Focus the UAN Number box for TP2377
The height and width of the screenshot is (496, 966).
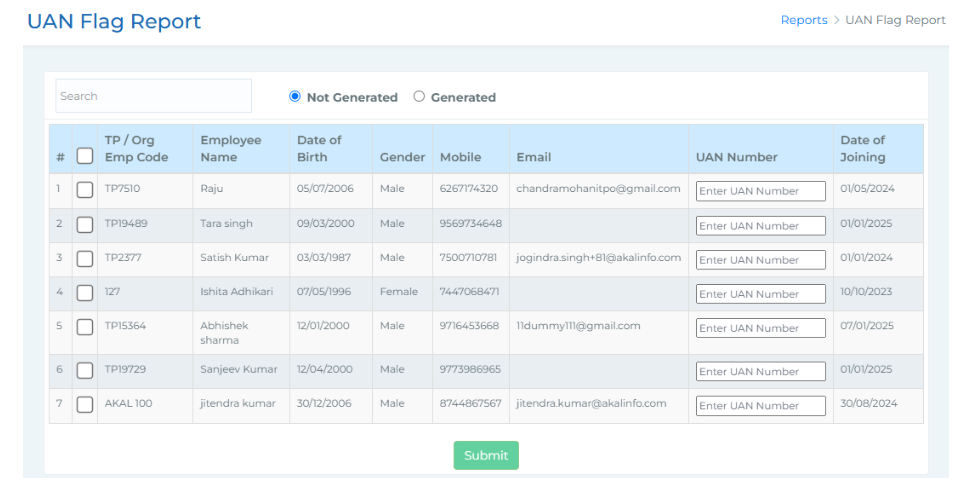click(x=760, y=260)
